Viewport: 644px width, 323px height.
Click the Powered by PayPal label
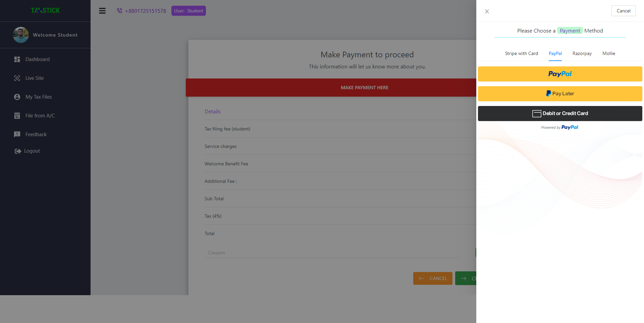(559, 127)
